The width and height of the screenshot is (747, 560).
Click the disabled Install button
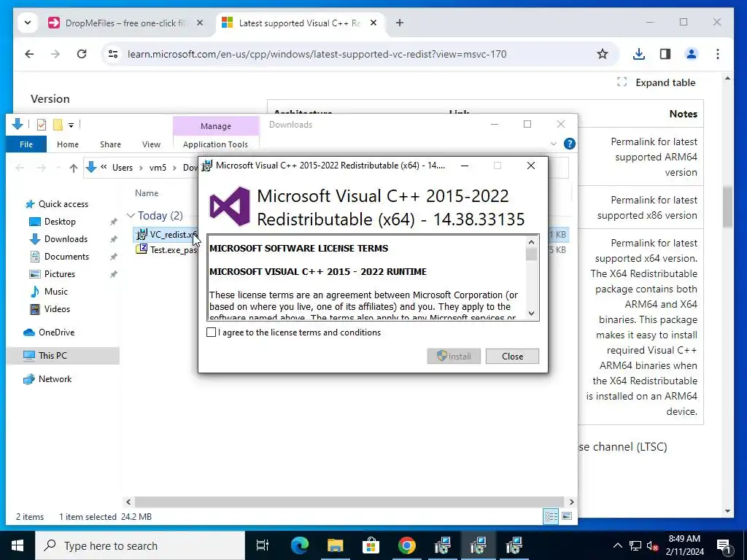454,356
